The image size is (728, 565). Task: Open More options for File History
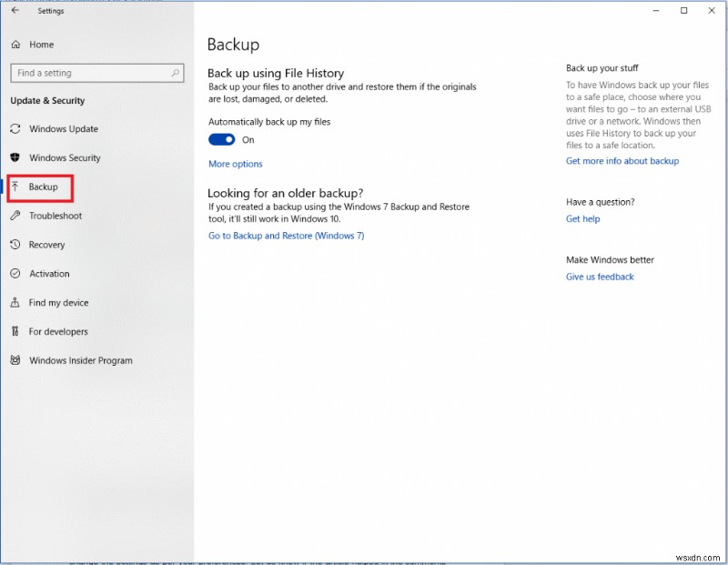click(235, 164)
